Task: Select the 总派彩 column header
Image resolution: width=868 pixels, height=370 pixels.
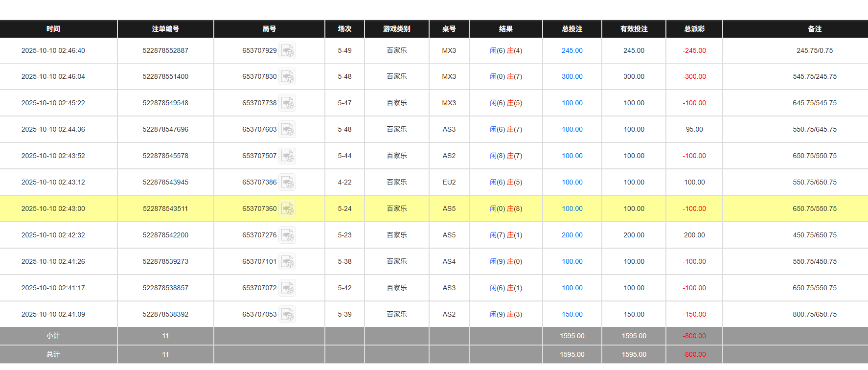Action: click(694, 29)
